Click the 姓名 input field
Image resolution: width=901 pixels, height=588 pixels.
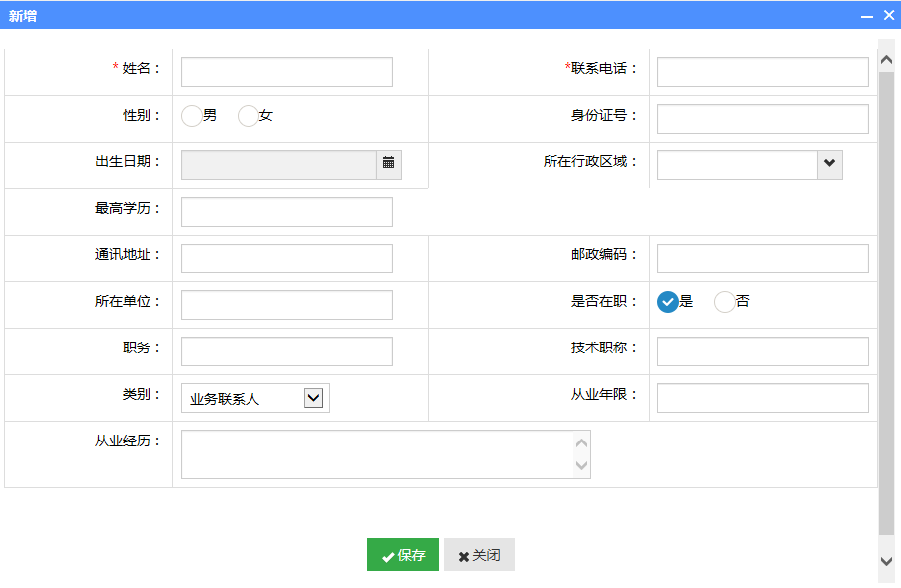(x=287, y=72)
